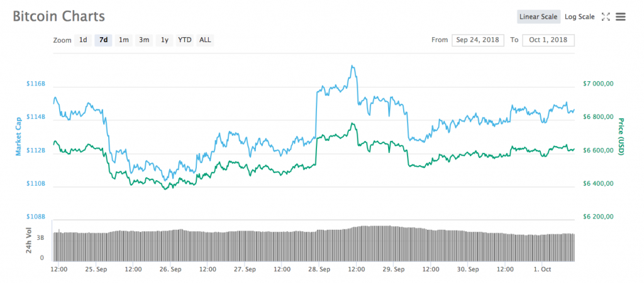Open the chart hamburger menu icon

coord(620,17)
